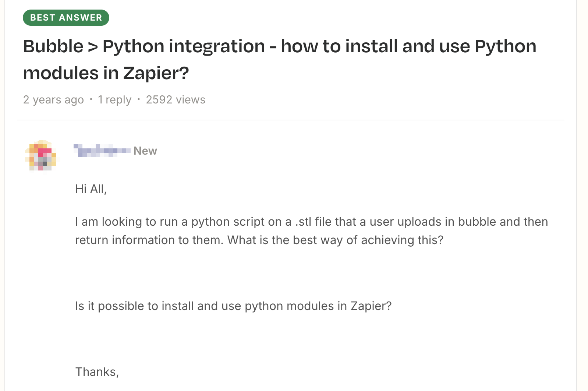Viewport: 588px width, 391px height.
Task: Click the blurred author username
Action: pos(102,151)
